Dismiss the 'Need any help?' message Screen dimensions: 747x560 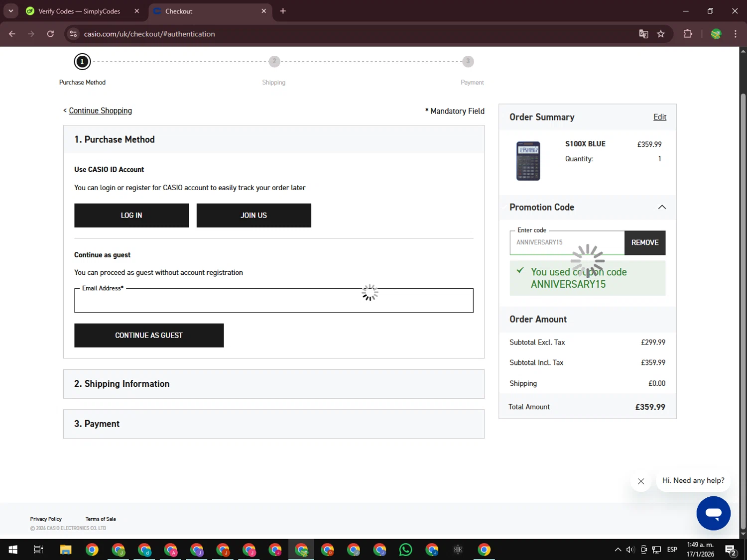coord(641,481)
